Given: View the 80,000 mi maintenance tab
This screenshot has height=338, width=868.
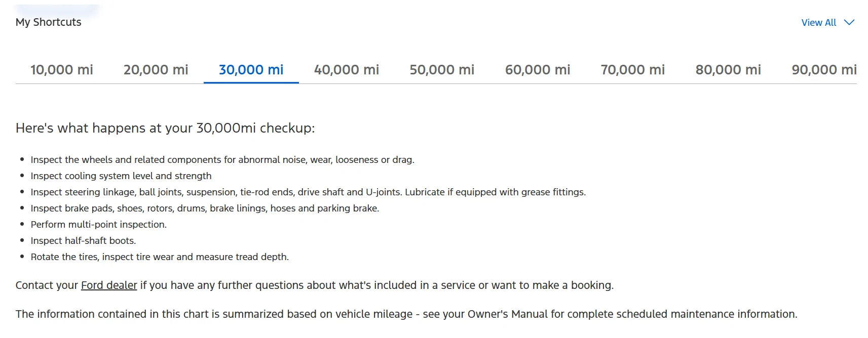Looking at the screenshot, I should 728,70.
